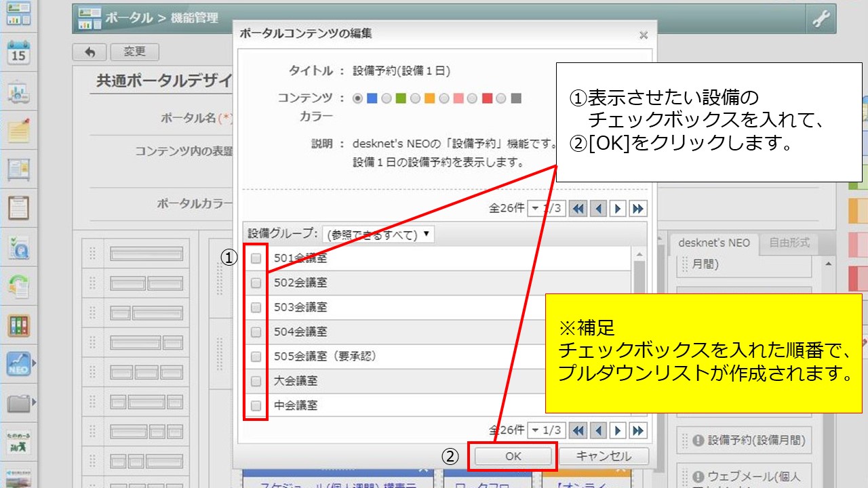Screen dimensions: 868x488
Task: Select the desknet's NEO tab
Action: pos(713,243)
